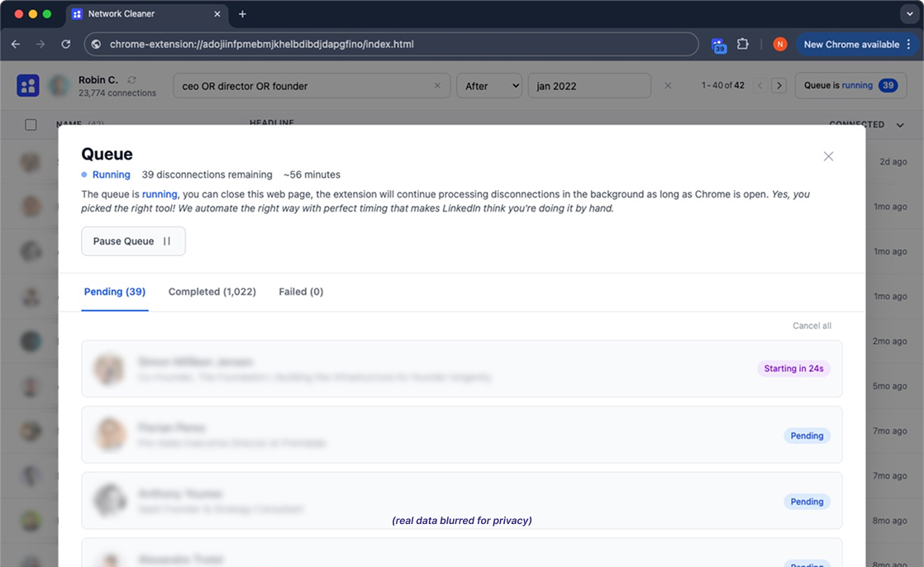Open the Connected column sort chevron

tap(899, 124)
